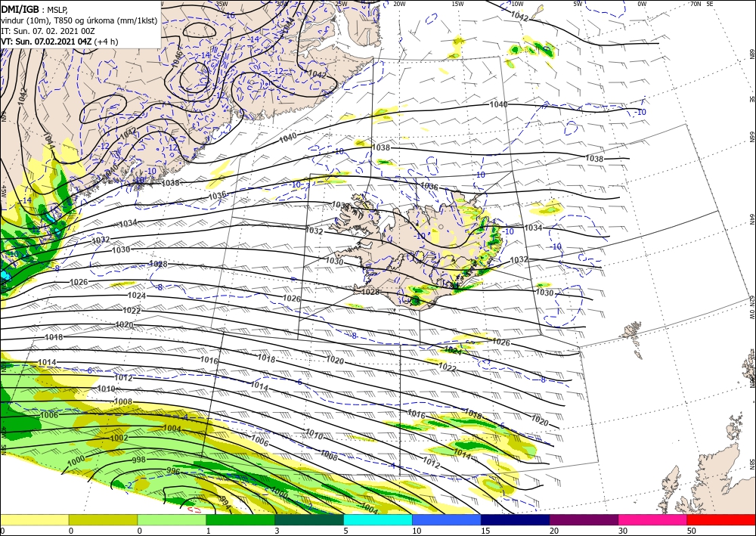Image resolution: width=756 pixels, height=536 pixels.
Task: Click the legend value 15
Action: point(485,531)
